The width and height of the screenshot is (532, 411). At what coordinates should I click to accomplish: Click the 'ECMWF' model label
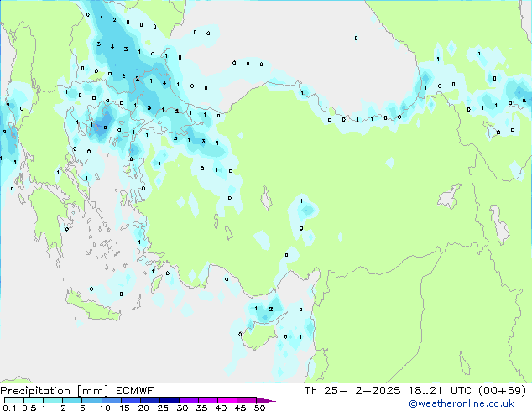[x=135, y=391]
